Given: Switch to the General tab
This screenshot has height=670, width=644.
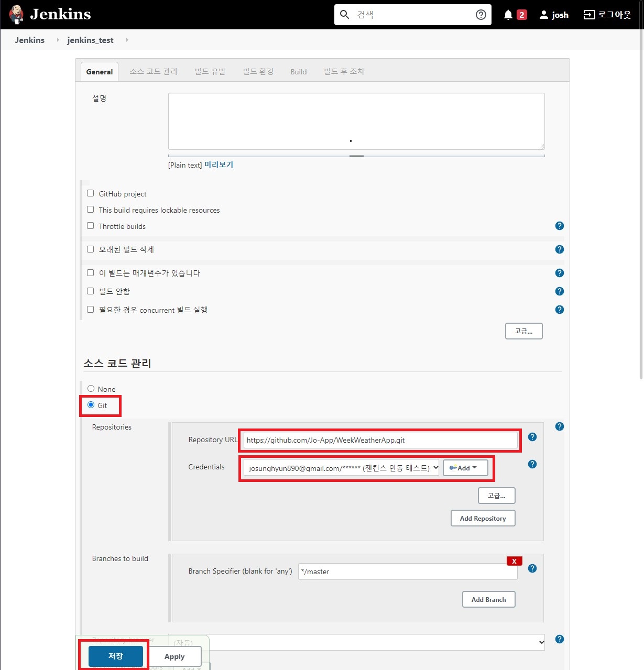Looking at the screenshot, I should (100, 72).
